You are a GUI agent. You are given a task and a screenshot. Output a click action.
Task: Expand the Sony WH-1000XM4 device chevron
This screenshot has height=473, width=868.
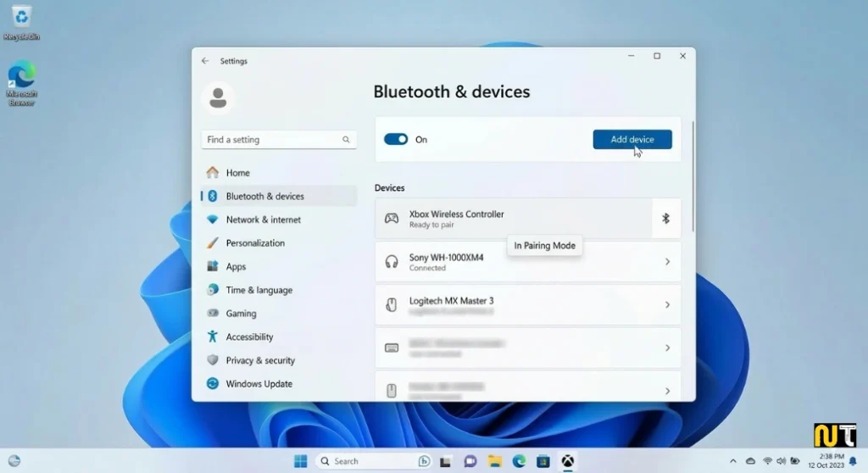667,262
